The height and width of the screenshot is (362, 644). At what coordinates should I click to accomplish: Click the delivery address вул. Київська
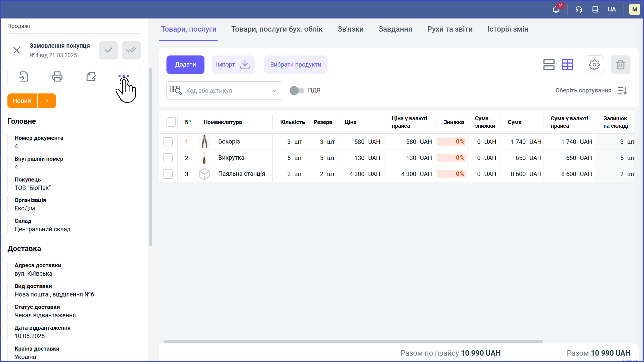point(33,274)
